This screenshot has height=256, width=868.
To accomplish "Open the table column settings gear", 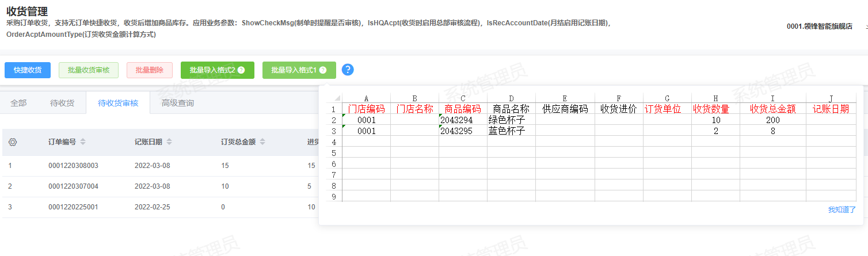I will tap(13, 142).
